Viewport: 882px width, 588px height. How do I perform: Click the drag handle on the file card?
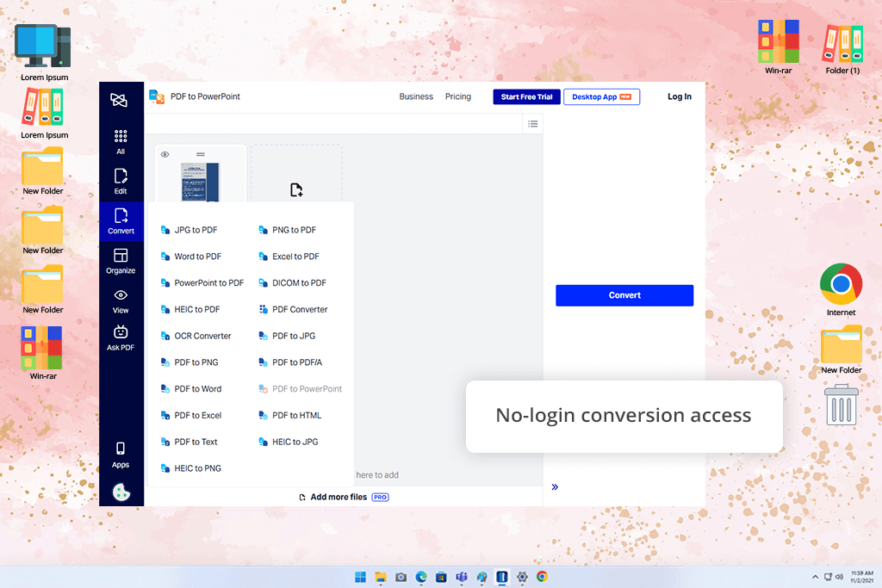coord(200,154)
